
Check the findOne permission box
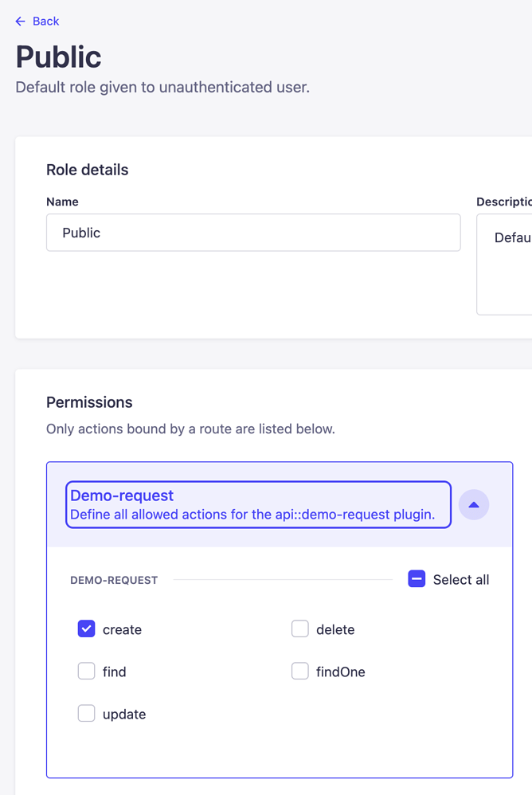300,672
